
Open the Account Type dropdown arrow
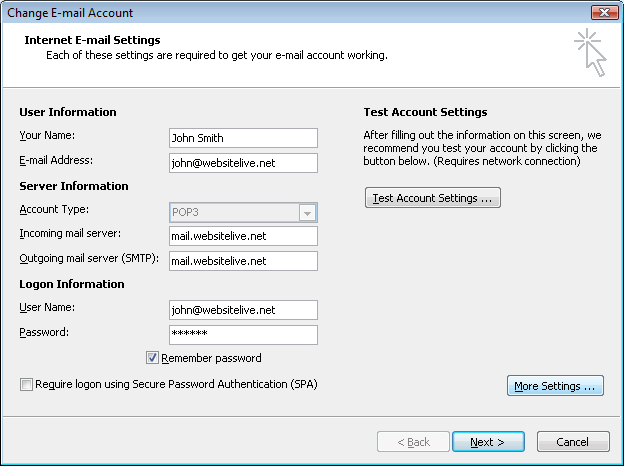(x=307, y=213)
